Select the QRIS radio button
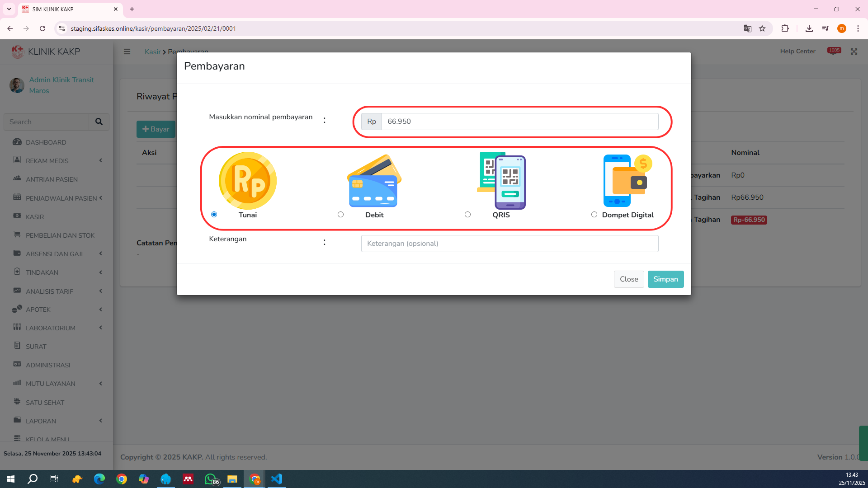Image resolution: width=868 pixels, height=488 pixels. point(467,215)
